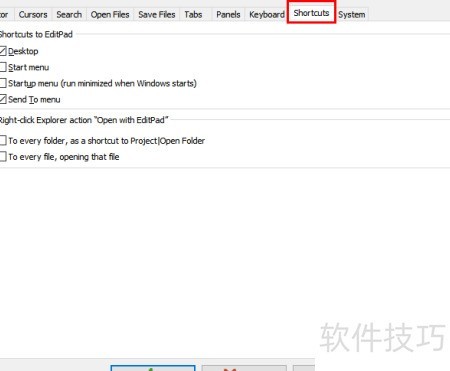Enable the Start menu shortcut checkbox
This screenshot has height=371, width=450.
click(3, 67)
